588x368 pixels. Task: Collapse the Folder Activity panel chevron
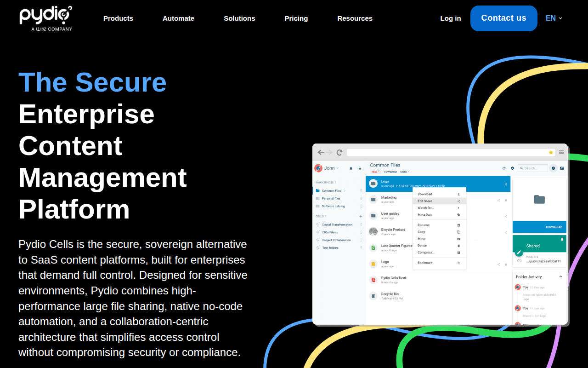(560, 277)
